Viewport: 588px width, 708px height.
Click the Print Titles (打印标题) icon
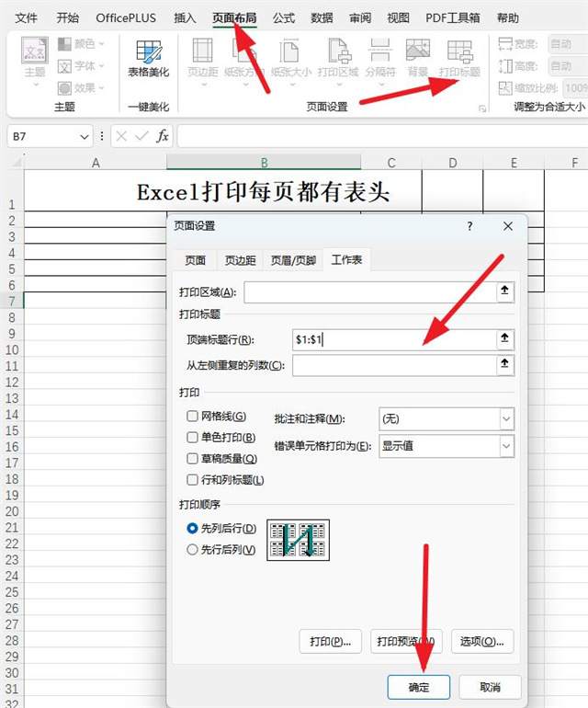(459, 58)
